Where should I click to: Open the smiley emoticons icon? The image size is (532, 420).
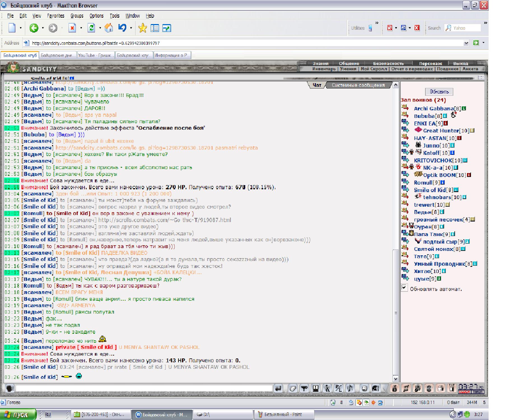(364, 388)
